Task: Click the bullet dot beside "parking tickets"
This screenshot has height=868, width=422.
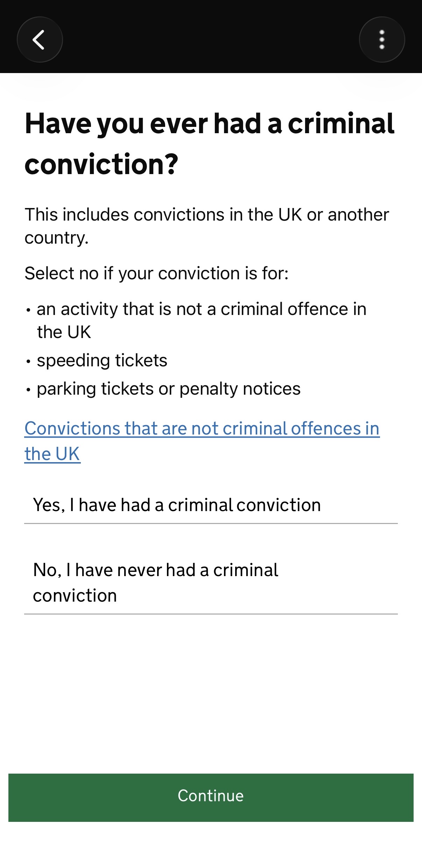Action: click(x=29, y=390)
